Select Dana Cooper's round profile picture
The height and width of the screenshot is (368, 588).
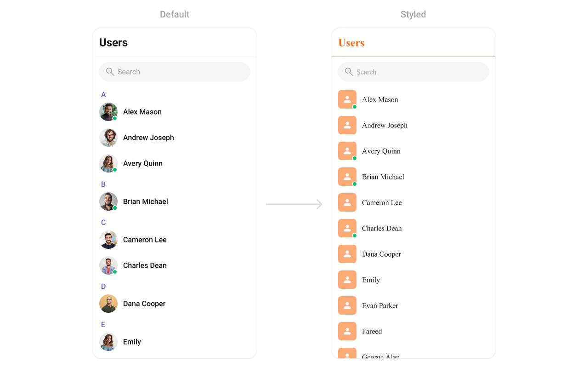pyautogui.click(x=108, y=304)
